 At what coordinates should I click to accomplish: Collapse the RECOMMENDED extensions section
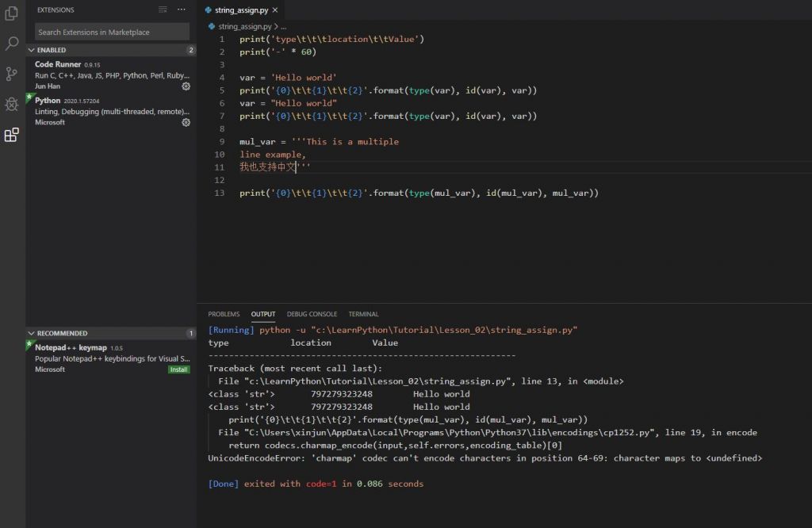[62, 333]
